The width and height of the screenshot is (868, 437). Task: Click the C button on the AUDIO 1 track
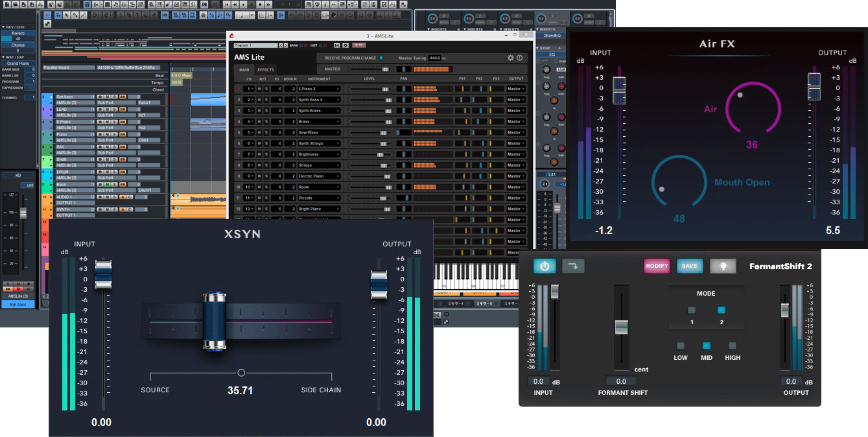pyautogui.click(x=129, y=196)
